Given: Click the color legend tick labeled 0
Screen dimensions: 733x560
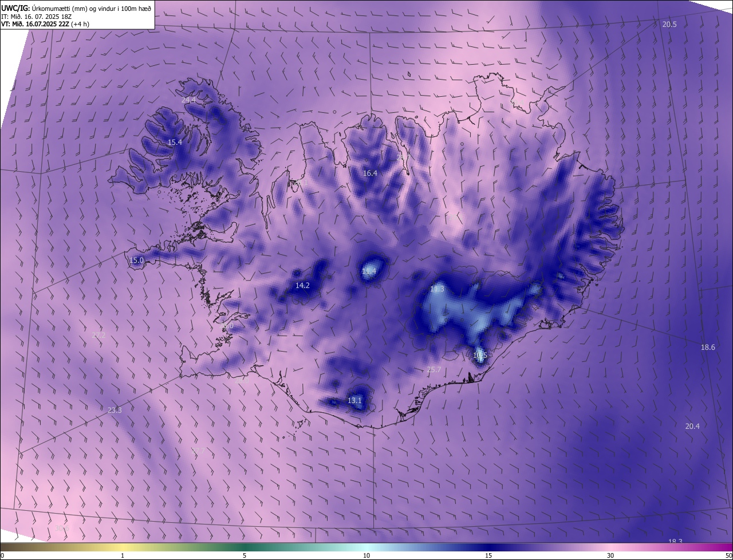Looking at the screenshot, I should coord(2,555).
